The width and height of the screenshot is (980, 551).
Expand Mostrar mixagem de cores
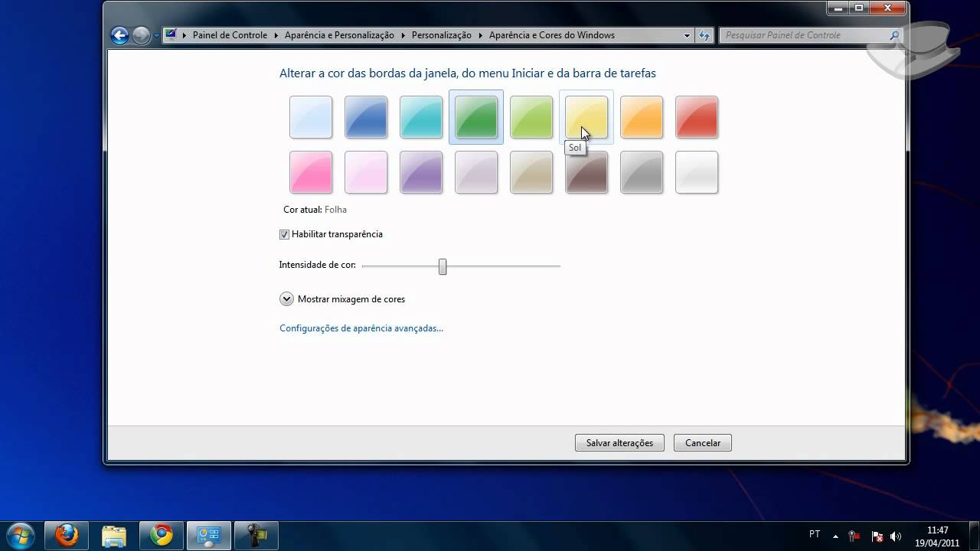tap(286, 299)
